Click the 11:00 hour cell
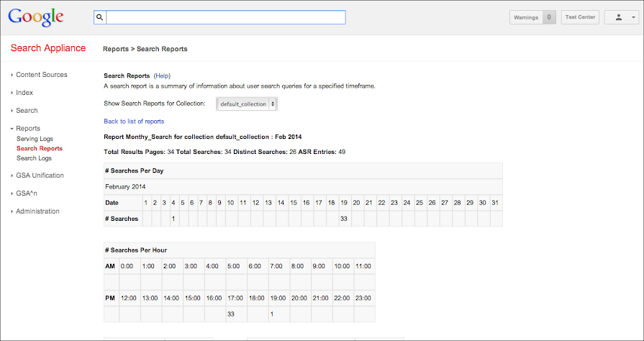 [363, 266]
